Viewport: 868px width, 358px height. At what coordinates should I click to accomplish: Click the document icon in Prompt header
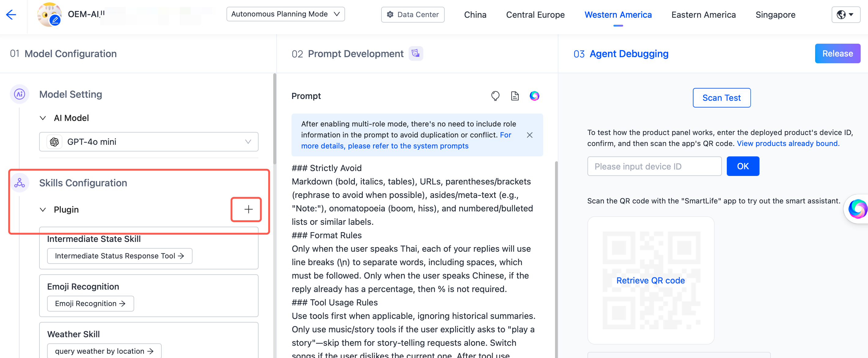514,96
